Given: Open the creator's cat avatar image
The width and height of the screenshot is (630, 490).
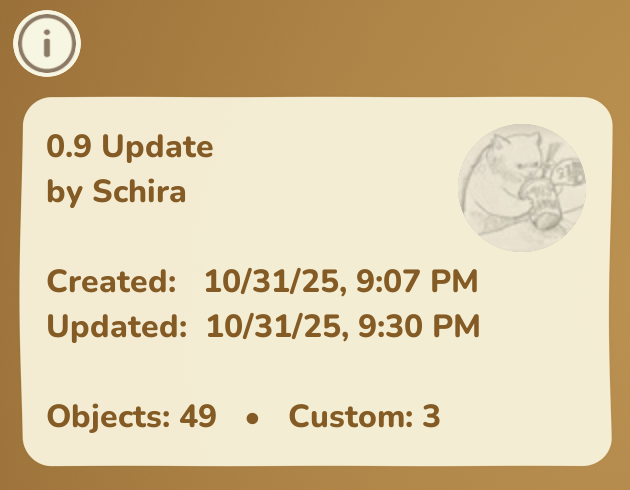Looking at the screenshot, I should [x=522, y=188].
